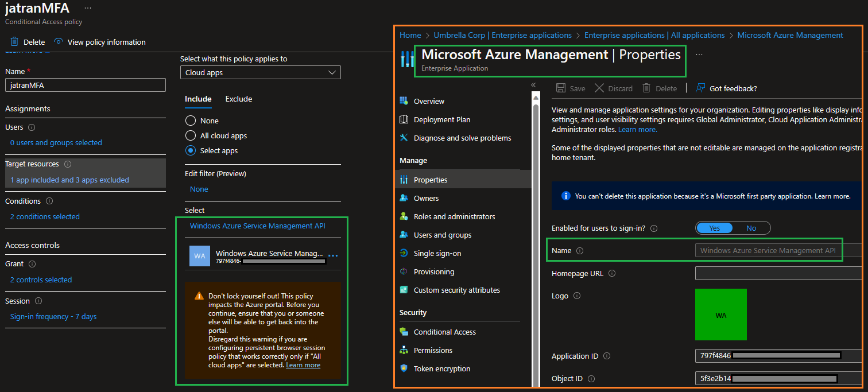Set Enabled for users to sign-in to Yes
This screenshot has width=868, height=392.
[714, 228]
